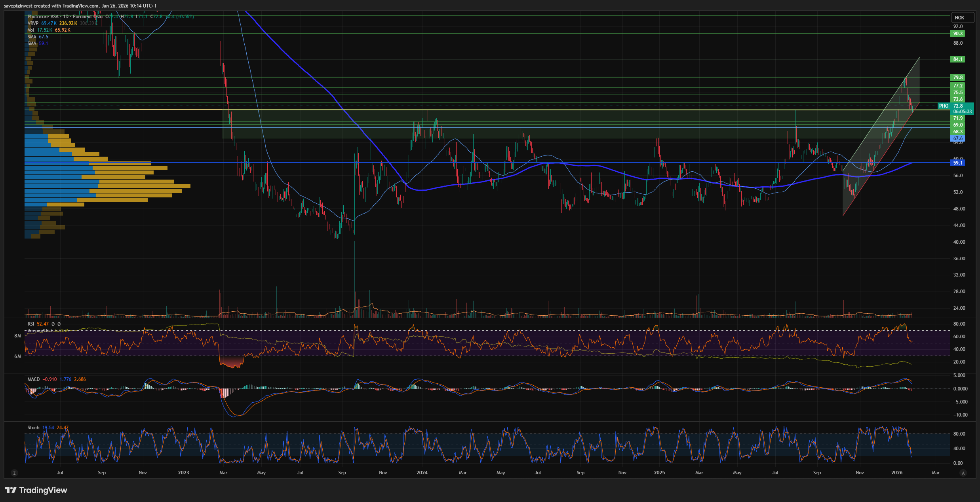Select the Stoch indicator legend
The image size is (980, 502).
pos(33,428)
